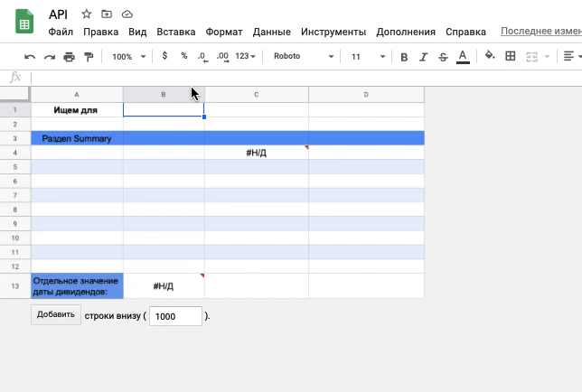Open the Google Sheets home icon

24,22
